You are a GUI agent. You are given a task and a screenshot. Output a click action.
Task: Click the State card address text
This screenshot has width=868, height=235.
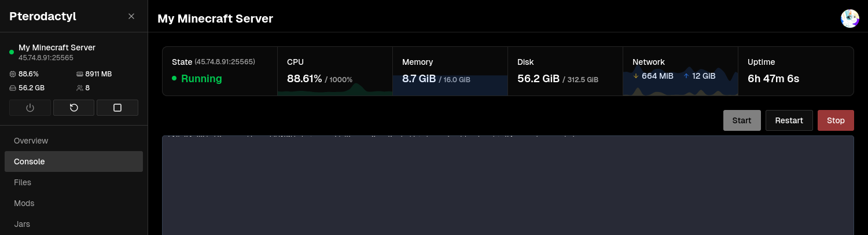225,61
